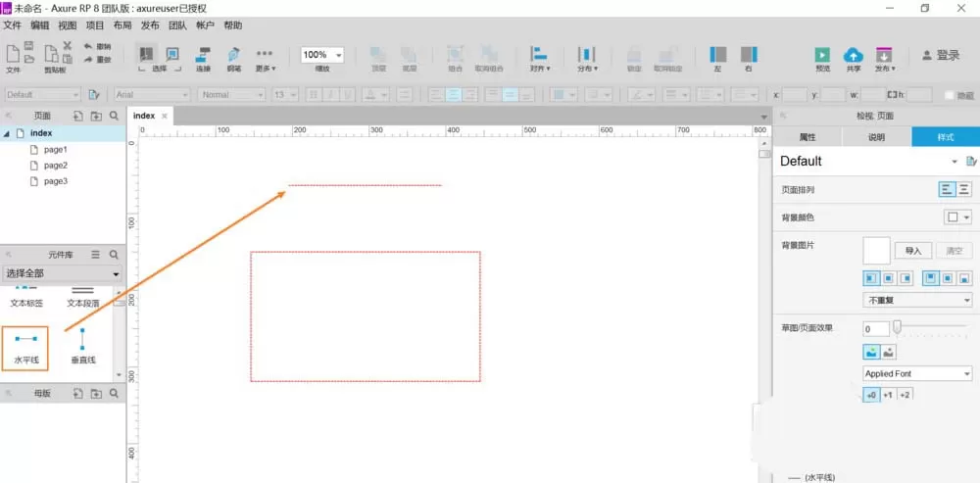Open the 发布 menu in menu bar
The image size is (980, 483).
(x=150, y=25)
